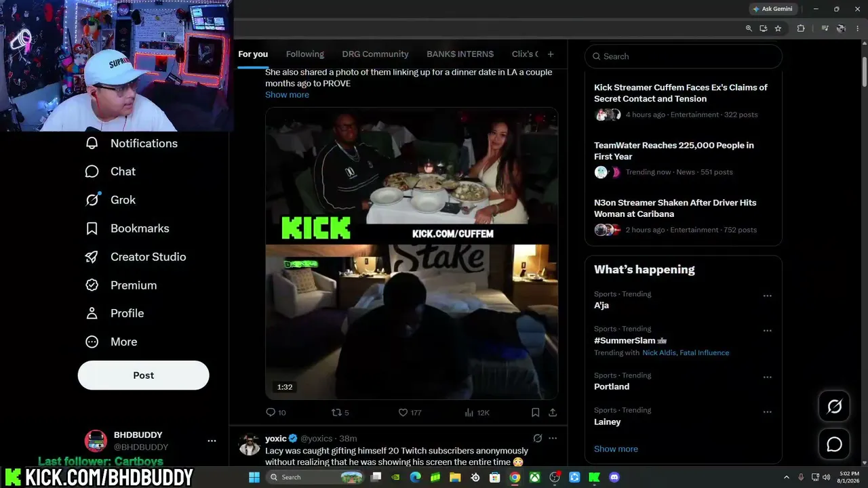Add a new timeline tab with plus
The image size is (868, 488).
pos(551,54)
